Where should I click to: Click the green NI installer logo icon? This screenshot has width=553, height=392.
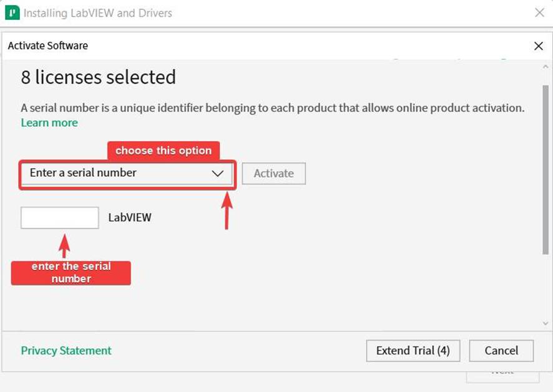coord(12,13)
